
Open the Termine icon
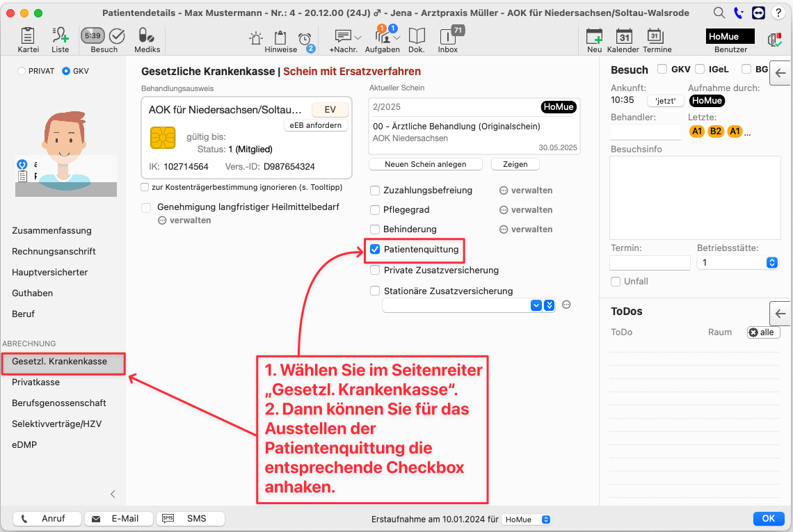tap(655, 36)
